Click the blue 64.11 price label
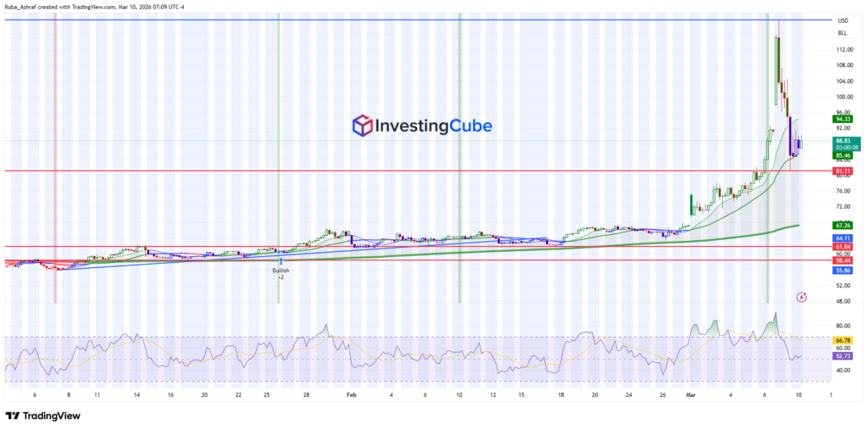This screenshot has width=868, height=430. (843, 238)
